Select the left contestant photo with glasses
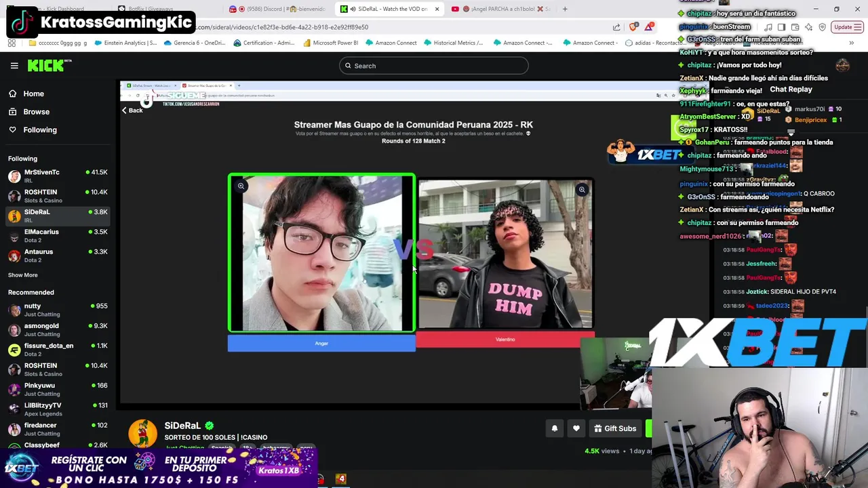The width and height of the screenshot is (868, 488). 321,253
